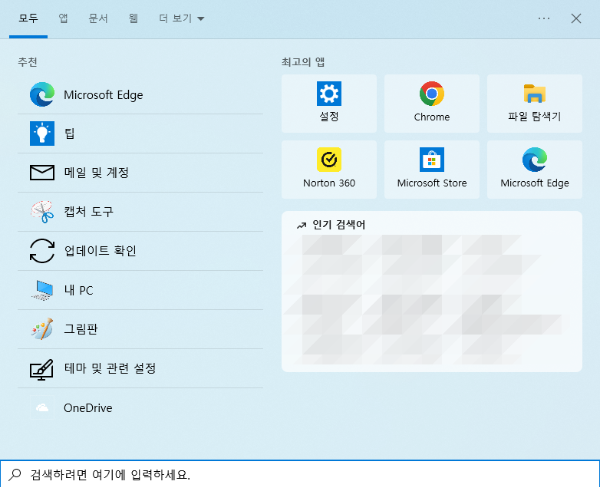Click the Norton 360 label

(329, 183)
